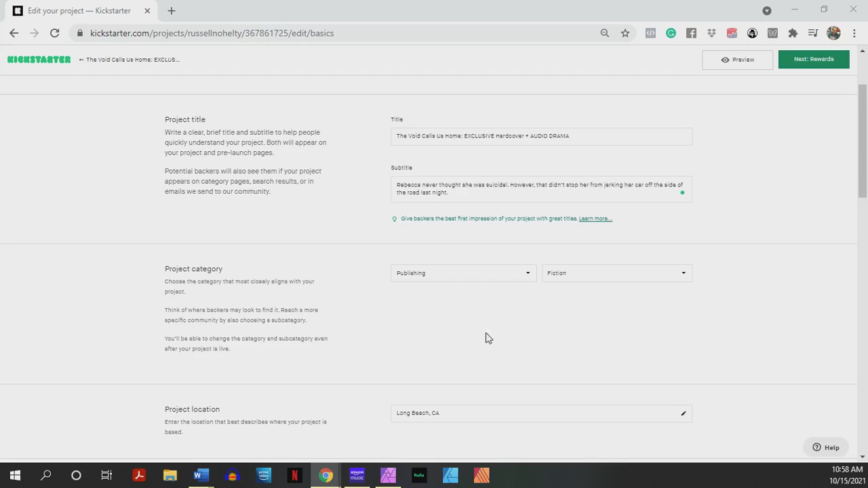Image resolution: width=868 pixels, height=488 pixels.
Task: Click the Dropbox extension icon
Action: (x=711, y=33)
